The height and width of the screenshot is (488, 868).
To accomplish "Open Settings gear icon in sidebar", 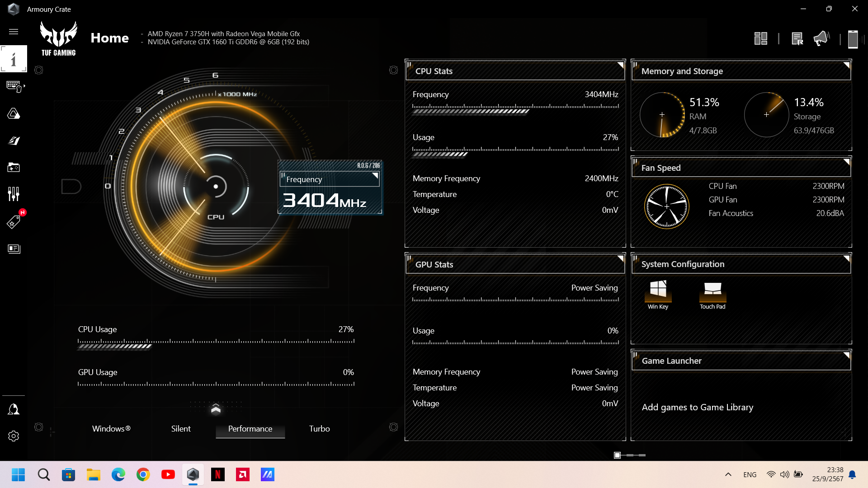I will click(x=14, y=436).
